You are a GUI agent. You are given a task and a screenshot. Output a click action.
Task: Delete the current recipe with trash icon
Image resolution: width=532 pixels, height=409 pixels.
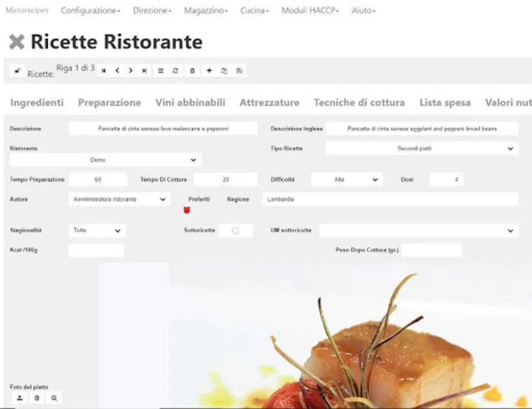pos(192,70)
